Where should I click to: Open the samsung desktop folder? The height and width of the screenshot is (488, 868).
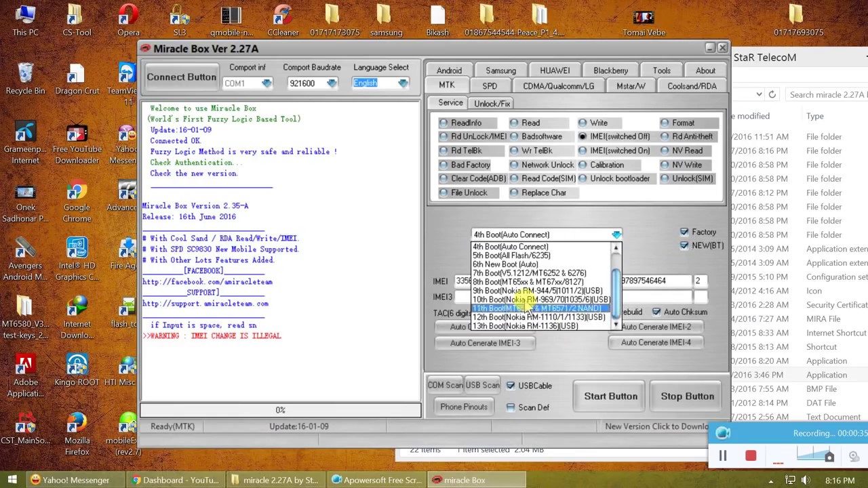386,20
